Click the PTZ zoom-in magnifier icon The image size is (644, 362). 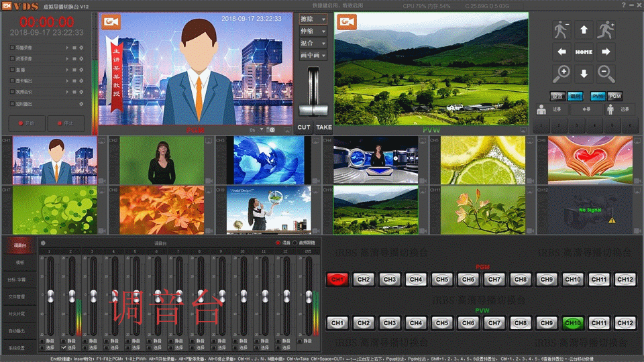coord(562,73)
